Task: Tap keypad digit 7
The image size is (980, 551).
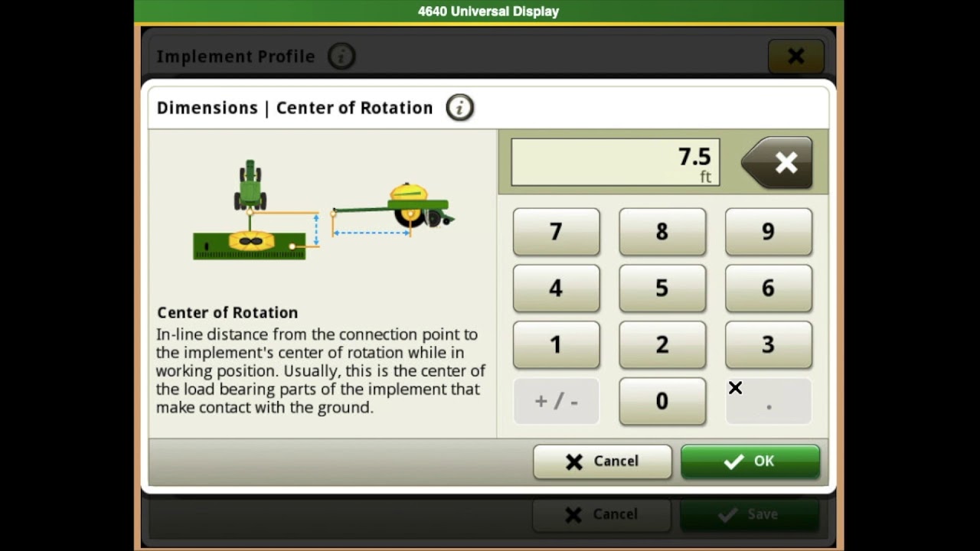Action: pos(556,232)
